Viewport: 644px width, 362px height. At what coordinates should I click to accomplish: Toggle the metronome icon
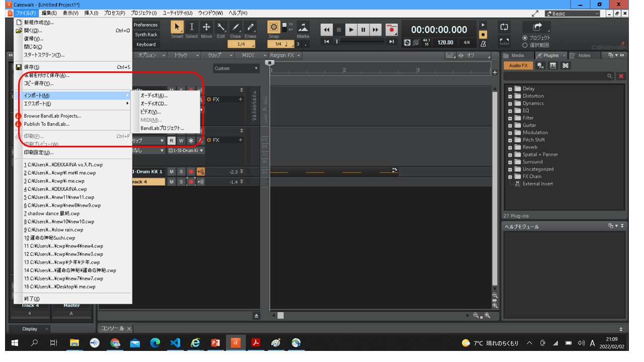pyautogui.click(x=483, y=43)
